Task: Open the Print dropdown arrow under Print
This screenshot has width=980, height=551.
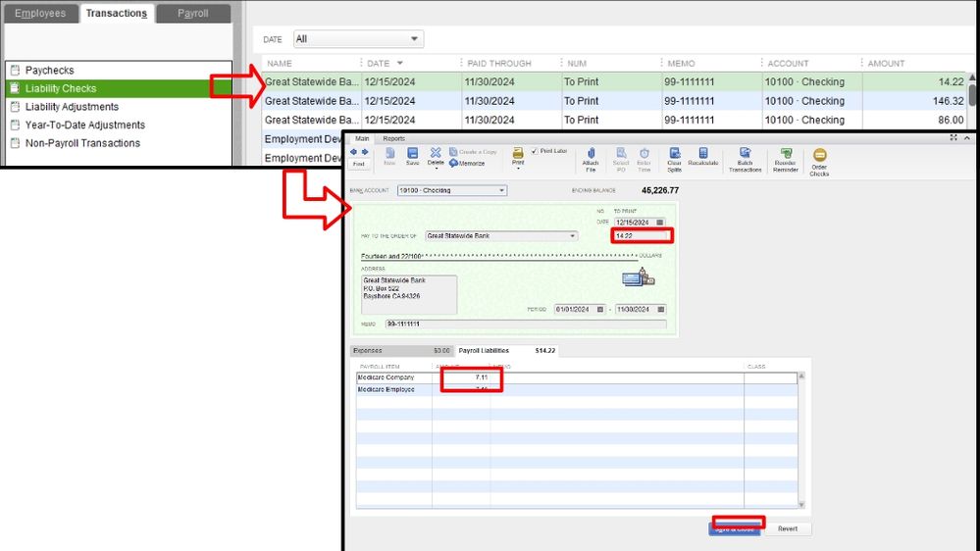Action: 518,169
